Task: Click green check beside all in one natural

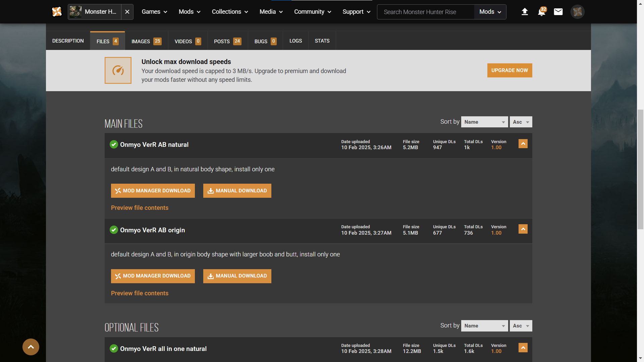Action: point(114,349)
